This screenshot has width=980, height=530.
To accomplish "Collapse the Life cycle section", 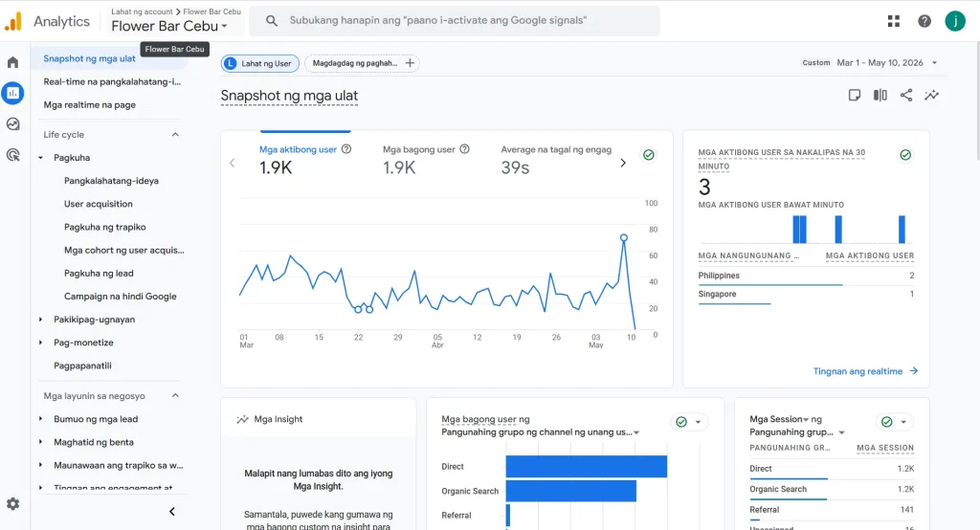I will 176,134.
